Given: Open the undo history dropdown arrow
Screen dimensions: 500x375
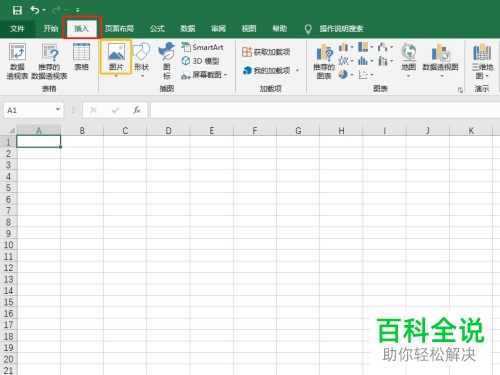Looking at the screenshot, I should click(44, 10).
